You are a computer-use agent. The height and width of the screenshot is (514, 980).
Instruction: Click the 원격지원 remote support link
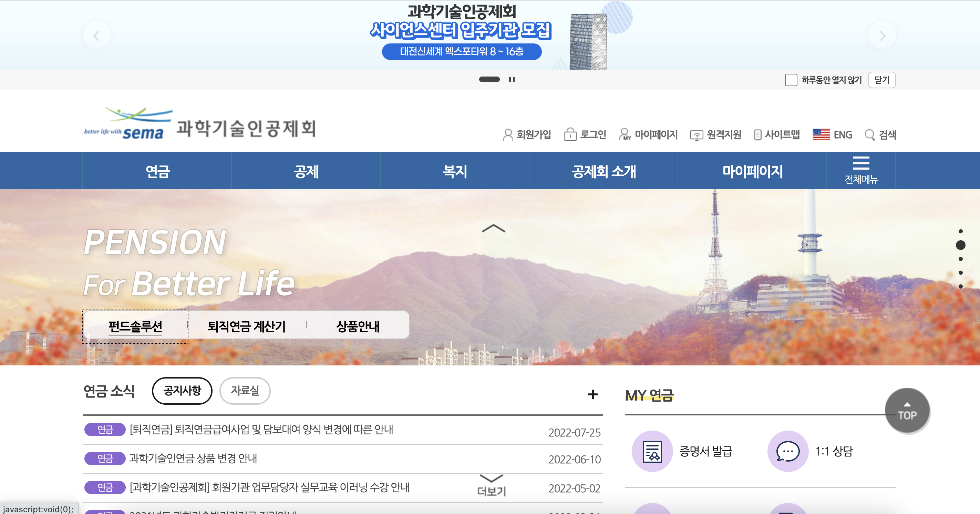coord(715,134)
